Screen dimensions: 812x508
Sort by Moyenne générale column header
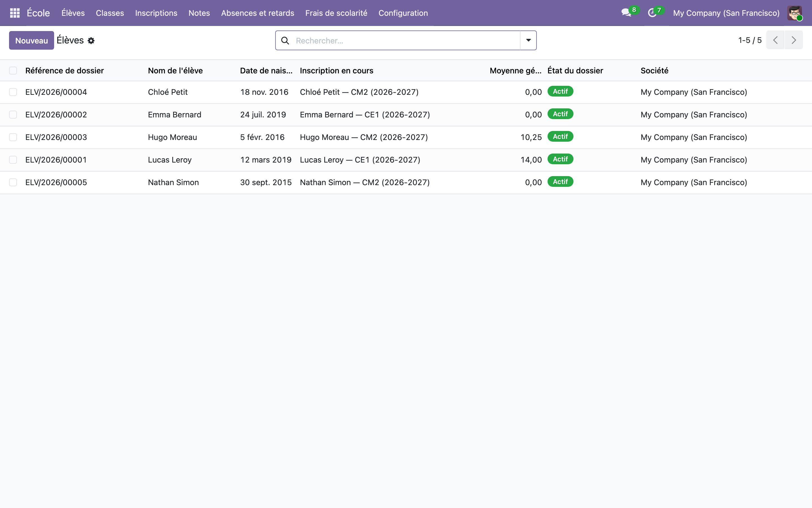515,71
